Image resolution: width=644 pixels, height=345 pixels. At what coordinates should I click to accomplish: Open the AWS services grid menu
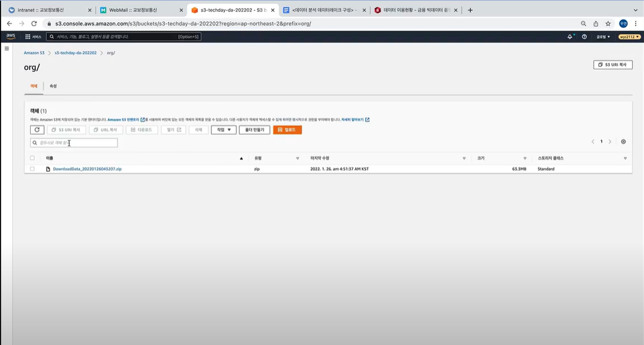click(x=27, y=36)
